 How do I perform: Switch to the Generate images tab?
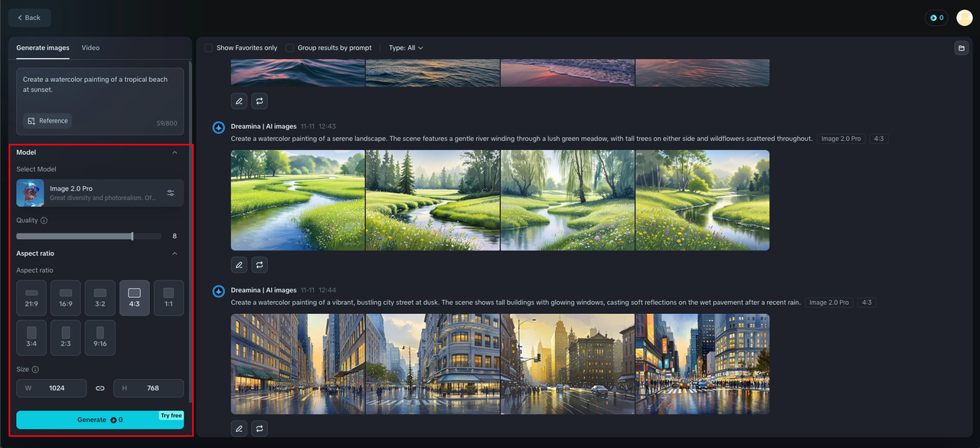43,47
